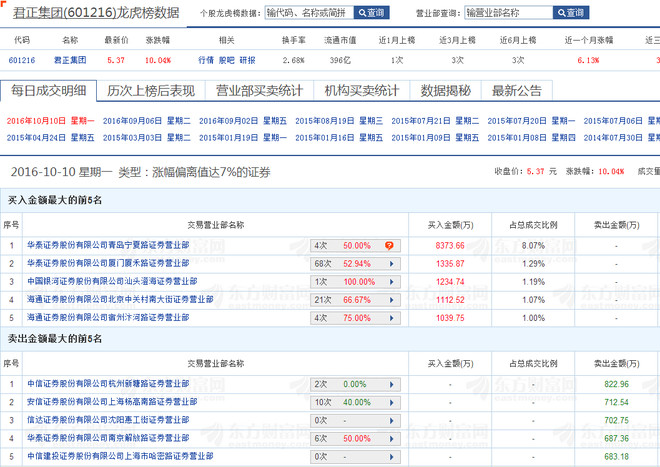Open 华泰证券厦门厦禾路证券营业部 link
Image resolution: width=660 pixels, height=467 pixels.
click(x=108, y=263)
